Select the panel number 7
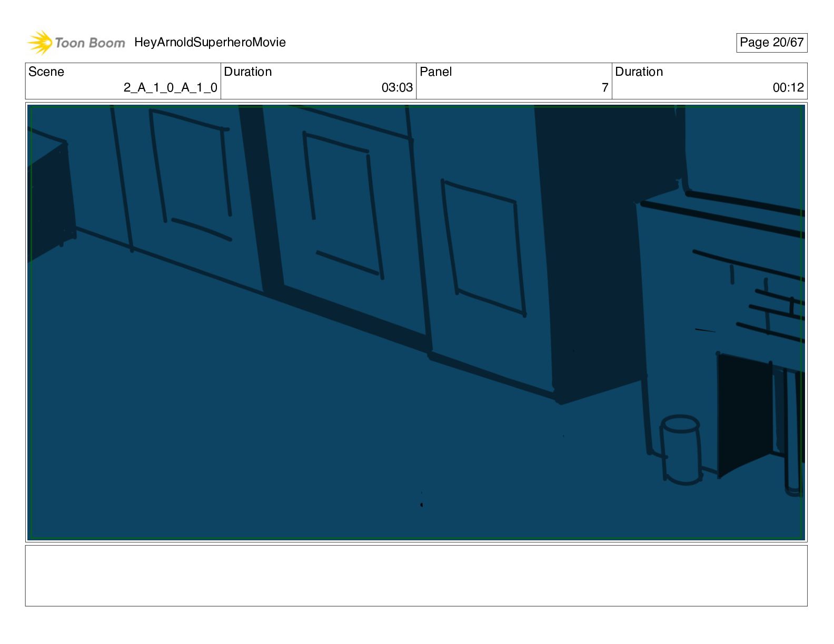Image resolution: width=834 pixels, height=644 pixels. coord(605,88)
